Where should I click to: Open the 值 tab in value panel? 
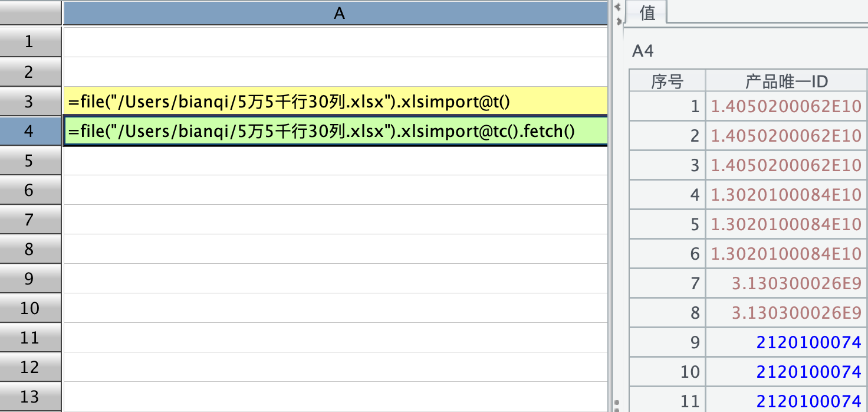pos(647,12)
